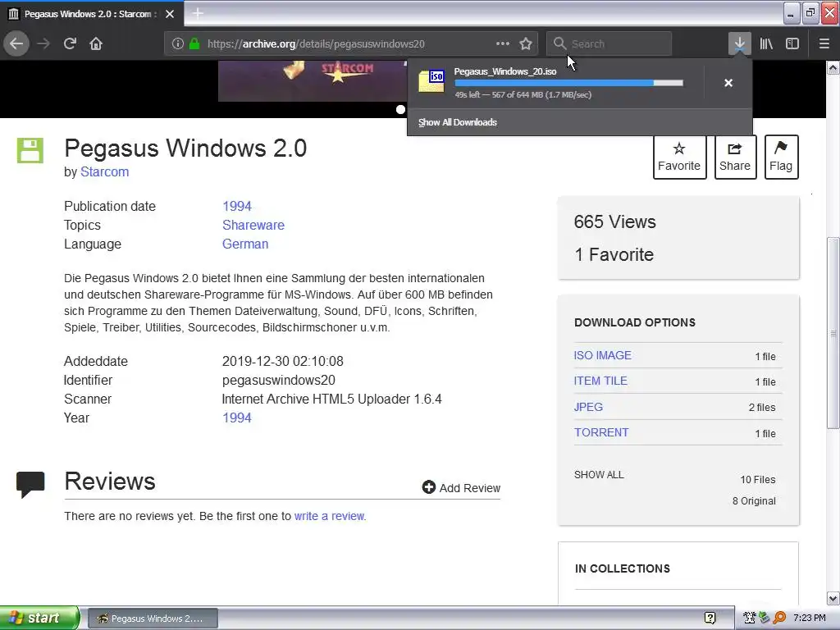Image resolution: width=840 pixels, height=630 pixels.
Task: Open the Windows start menu
Action: point(39,618)
